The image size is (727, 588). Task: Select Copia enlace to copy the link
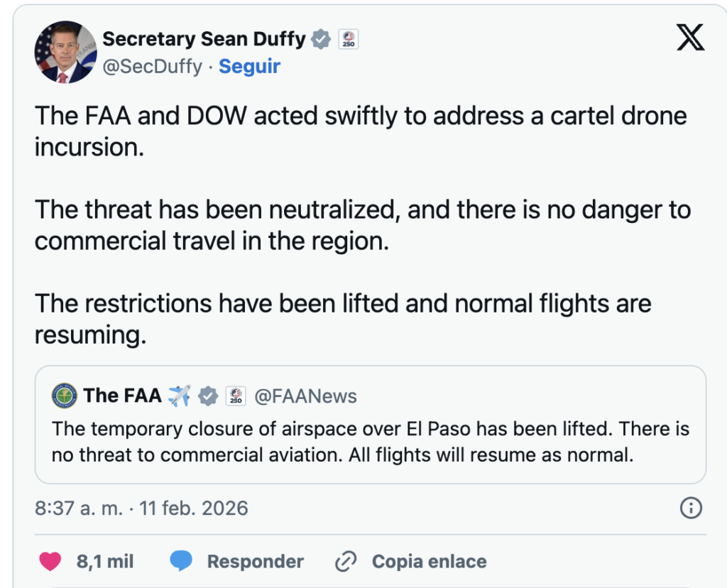pyautogui.click(x=429, y=562)
